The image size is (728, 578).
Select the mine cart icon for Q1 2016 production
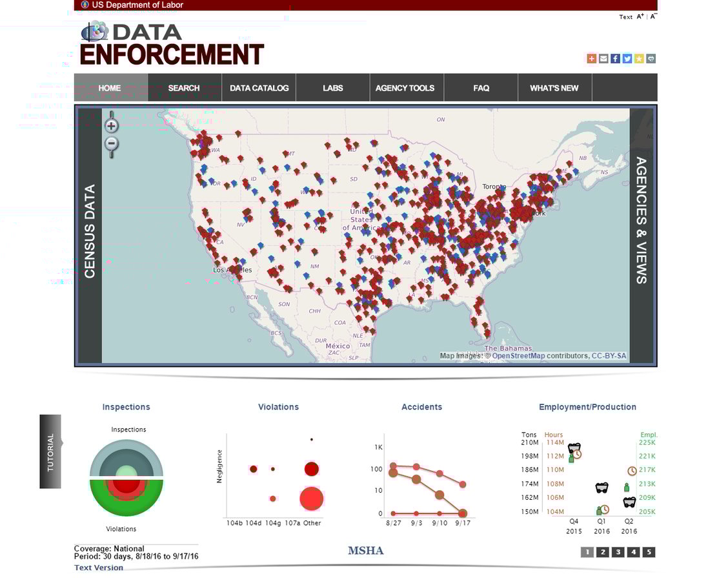point(602,488)
